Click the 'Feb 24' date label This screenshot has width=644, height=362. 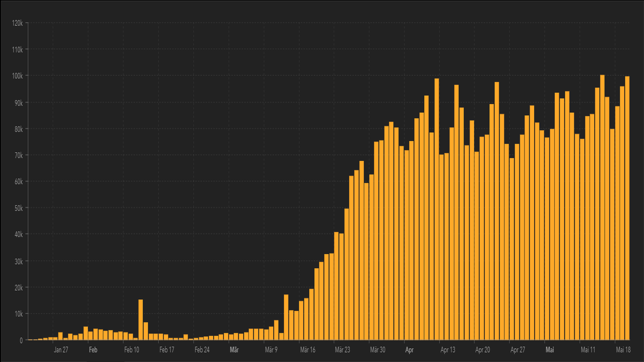(x=202, y=350)
